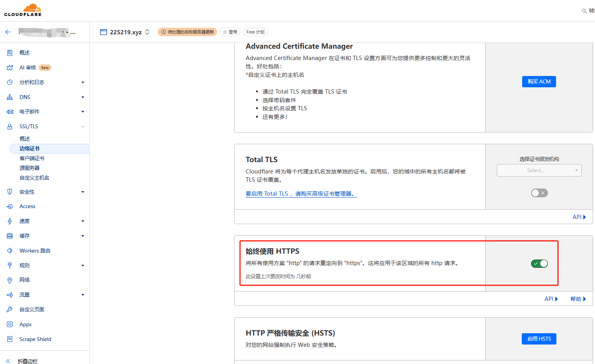Go to 源服务器 under SSL/TLS

click(30, 168)
